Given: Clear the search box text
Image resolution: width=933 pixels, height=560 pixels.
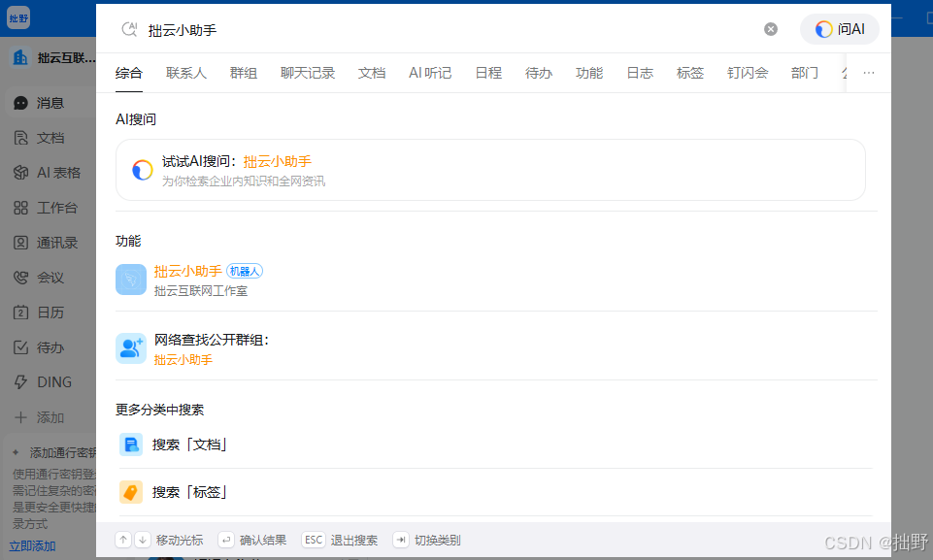Looking at the screenshot, I should click(771, 29).
